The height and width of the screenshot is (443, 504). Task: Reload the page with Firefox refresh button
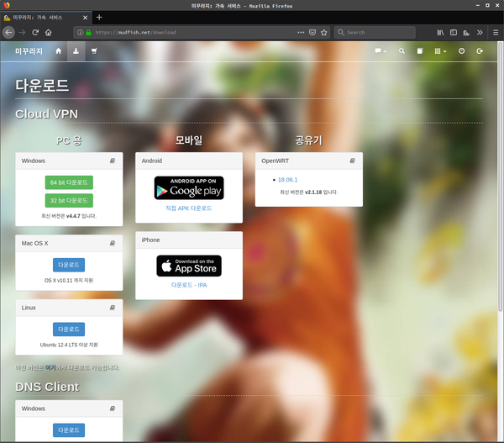point(34,32)
